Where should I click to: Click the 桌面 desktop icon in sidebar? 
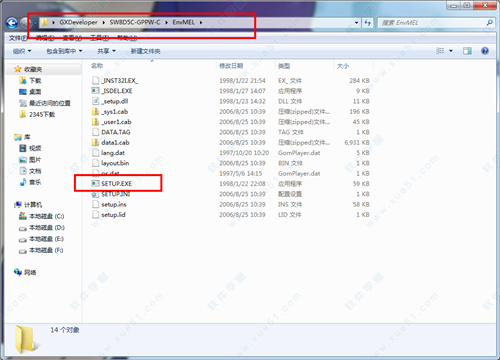pos(23,92)
